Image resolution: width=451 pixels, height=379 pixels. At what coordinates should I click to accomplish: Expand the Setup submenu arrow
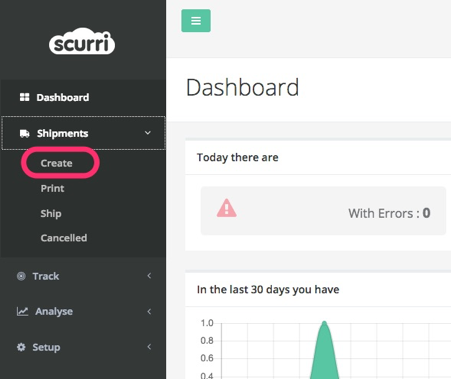(x=149, y=347)
